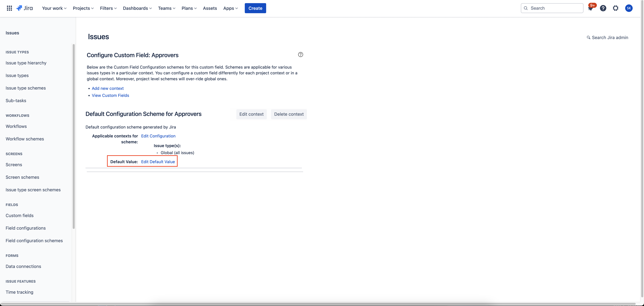Click the sidebar vertical scrollbar
Image resolution: width=644 pixels, height=306 pixels.
pos(73,136)
